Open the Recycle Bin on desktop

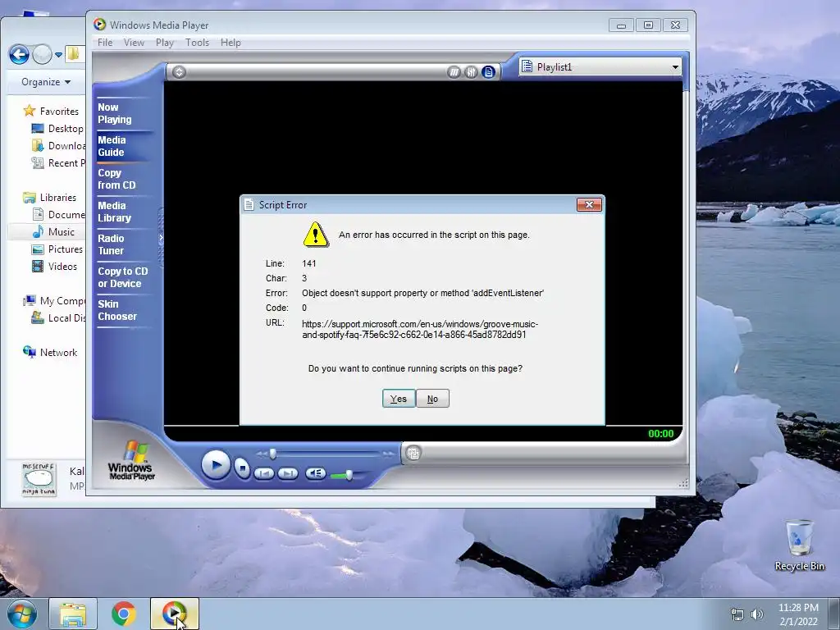pyautogui.click(x=799, y=546)
